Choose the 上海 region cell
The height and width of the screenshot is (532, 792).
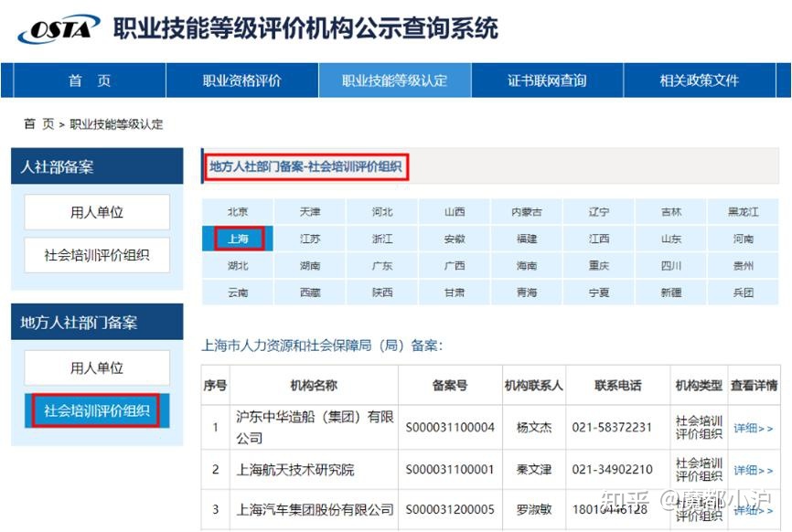pyautogui.click(x=238, y=239)
